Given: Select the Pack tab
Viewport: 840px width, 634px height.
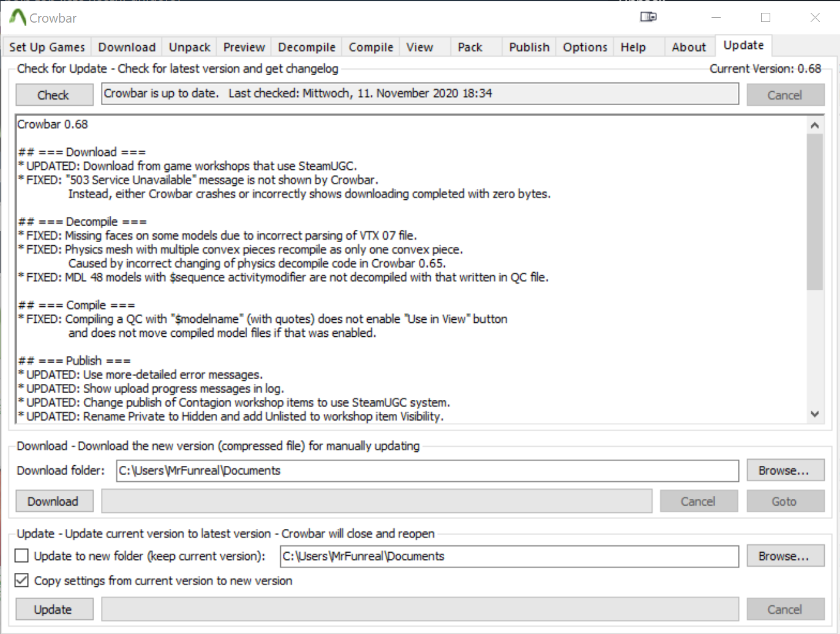Looking at the screenshot, I should [470, 47].
